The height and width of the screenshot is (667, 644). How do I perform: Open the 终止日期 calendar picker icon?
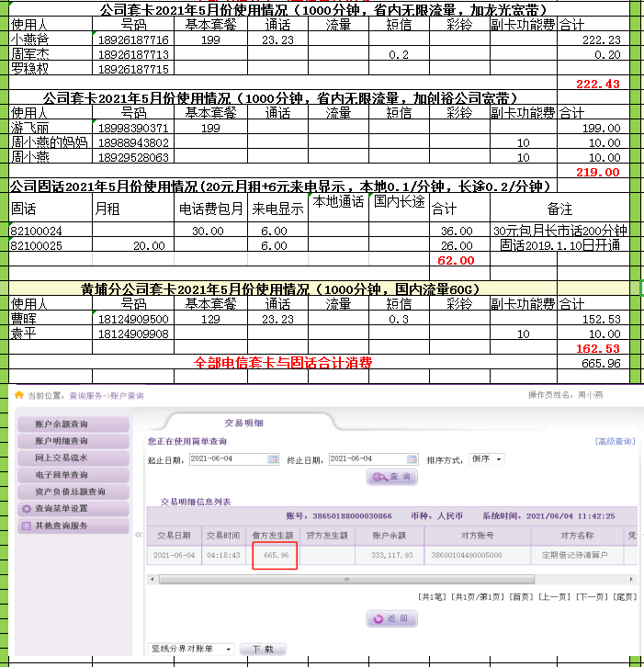pyautogui.click(x=411, y=458)
